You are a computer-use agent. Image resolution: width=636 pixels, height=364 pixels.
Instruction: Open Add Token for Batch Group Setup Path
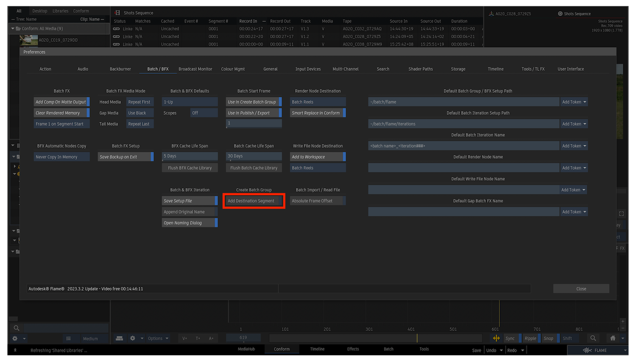point(574,102)
